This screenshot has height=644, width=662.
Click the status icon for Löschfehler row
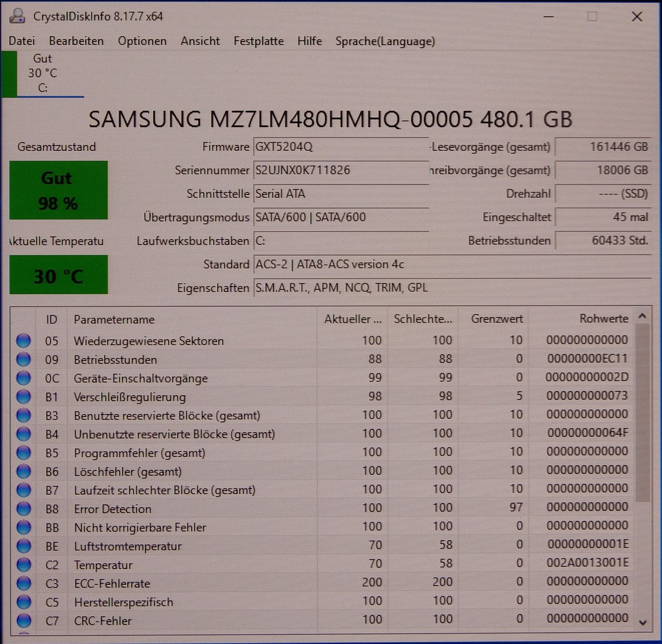click(23, 471)
